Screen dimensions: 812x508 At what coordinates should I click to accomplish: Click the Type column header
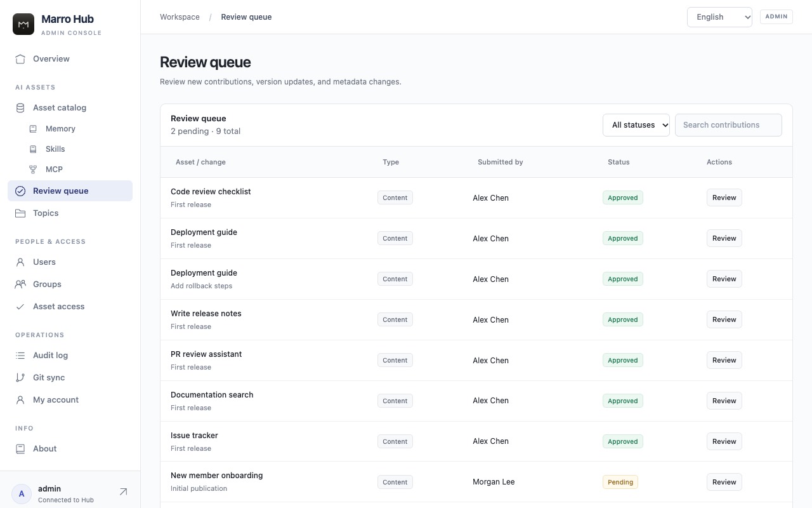pos(391,162)
